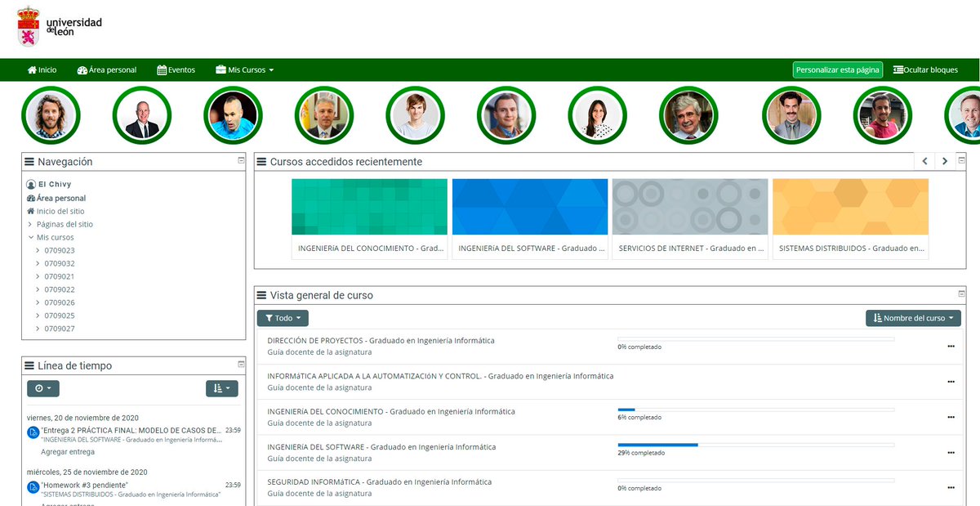Select course 0709027 in navigation tree

[60, 329]
